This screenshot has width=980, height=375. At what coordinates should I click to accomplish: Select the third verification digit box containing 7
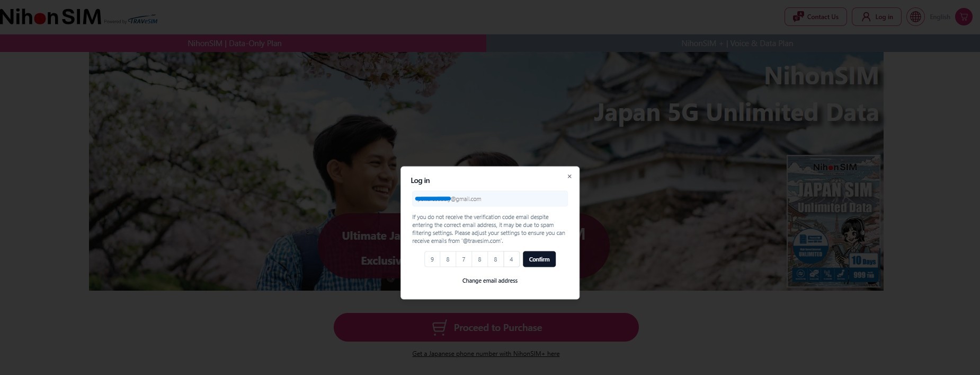464,259
